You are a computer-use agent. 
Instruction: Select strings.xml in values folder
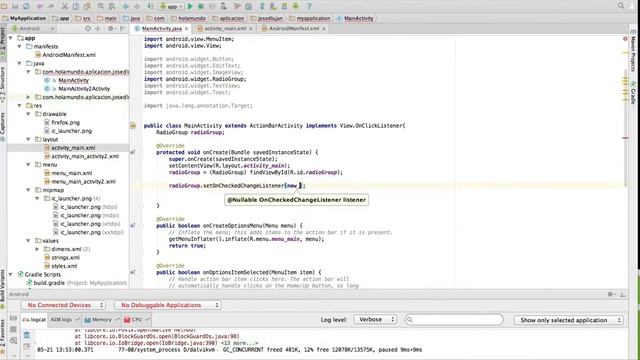click(65, 258)
